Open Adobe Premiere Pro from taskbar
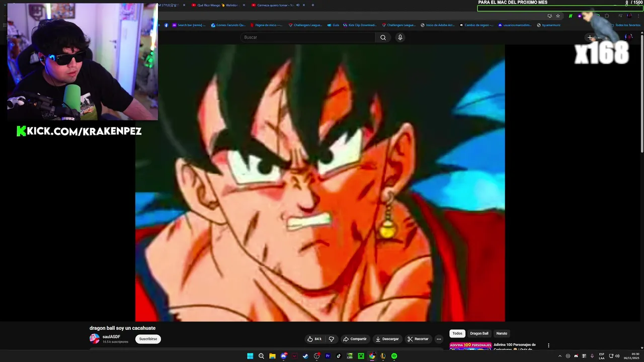 point(328,356)
